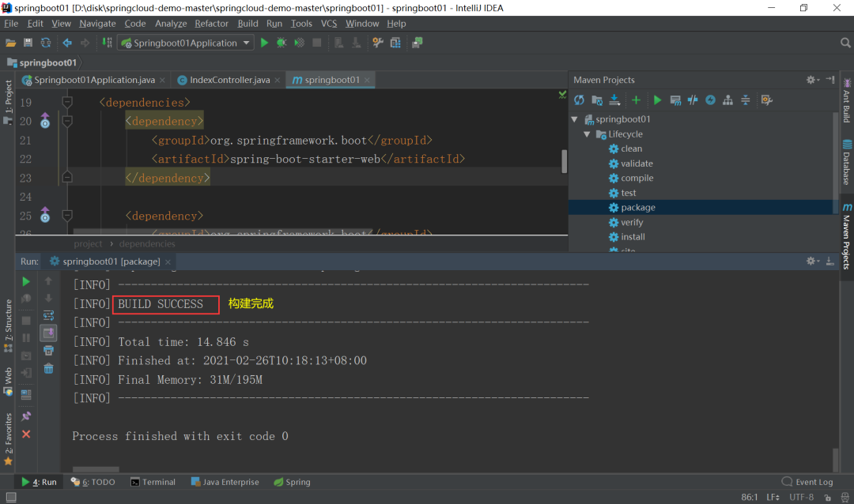Open the Navigate menu
The height and width of the screenshot is (504, 854).
97,24
